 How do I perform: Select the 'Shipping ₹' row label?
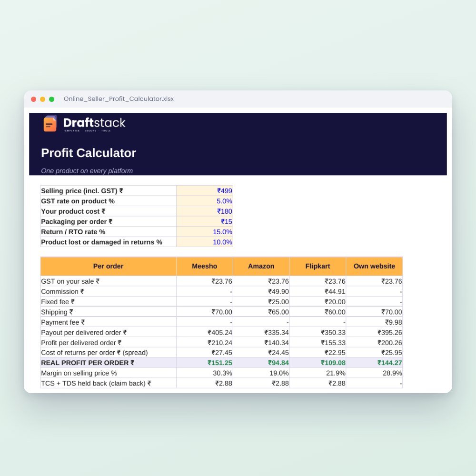coord(57,312)
